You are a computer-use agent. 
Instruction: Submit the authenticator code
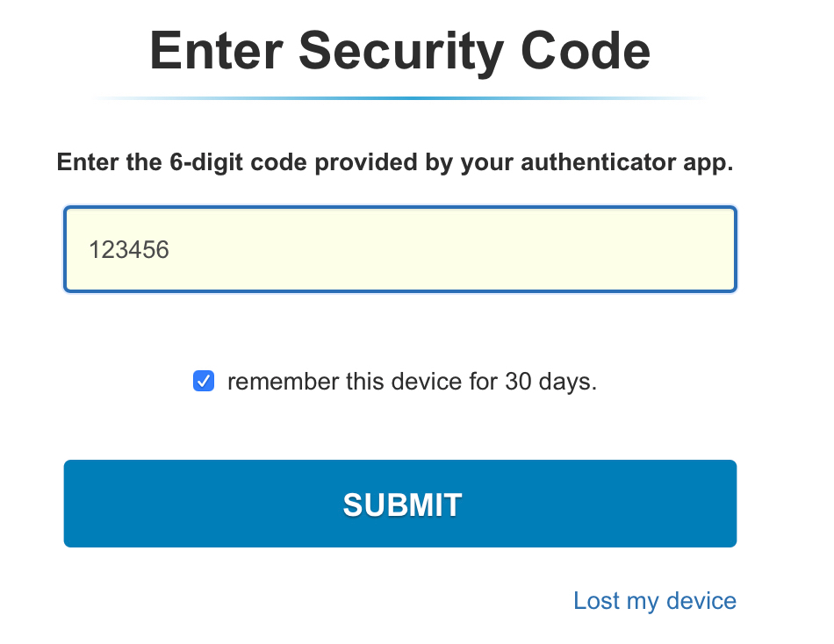(399, 504)
